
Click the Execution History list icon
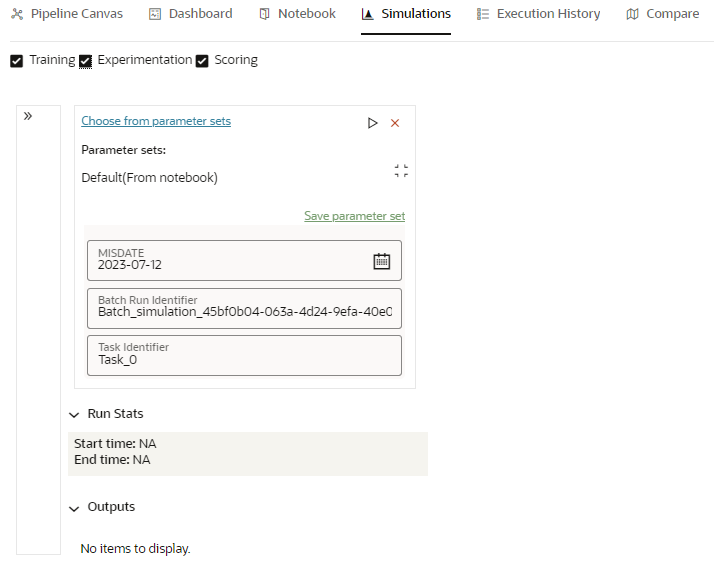[x=483, y=14]
